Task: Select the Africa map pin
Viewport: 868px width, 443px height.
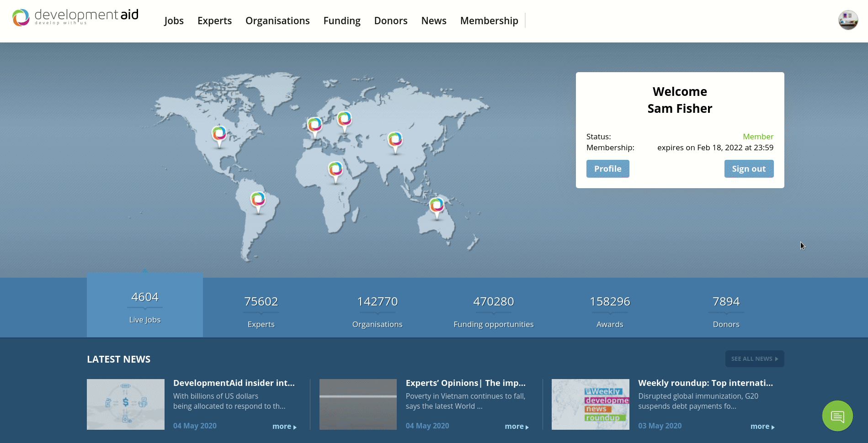Action: [335, 169]
